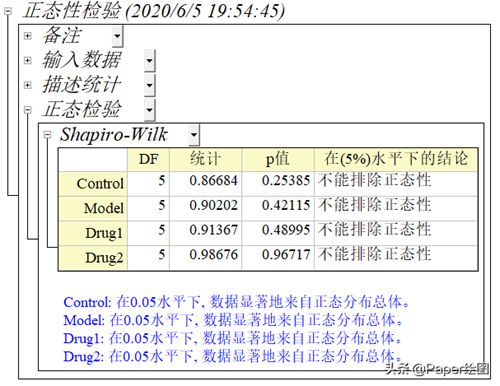Select the 统计 column header

205,159
